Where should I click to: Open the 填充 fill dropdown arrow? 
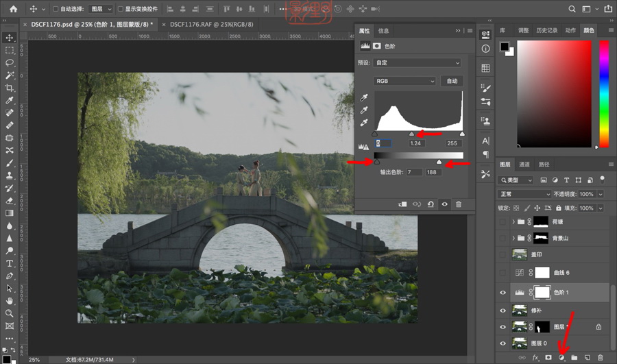(601, 208)
